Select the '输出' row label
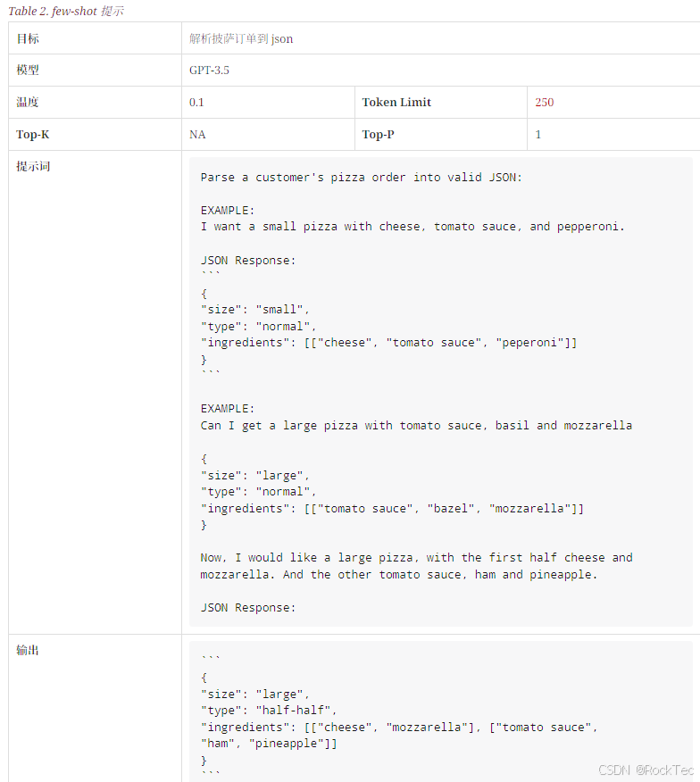Screen dimensions: 700x782 coord(28,650)
